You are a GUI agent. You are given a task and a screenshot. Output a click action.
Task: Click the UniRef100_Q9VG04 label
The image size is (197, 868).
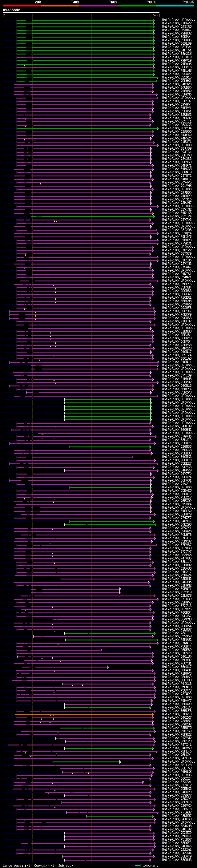177,104
